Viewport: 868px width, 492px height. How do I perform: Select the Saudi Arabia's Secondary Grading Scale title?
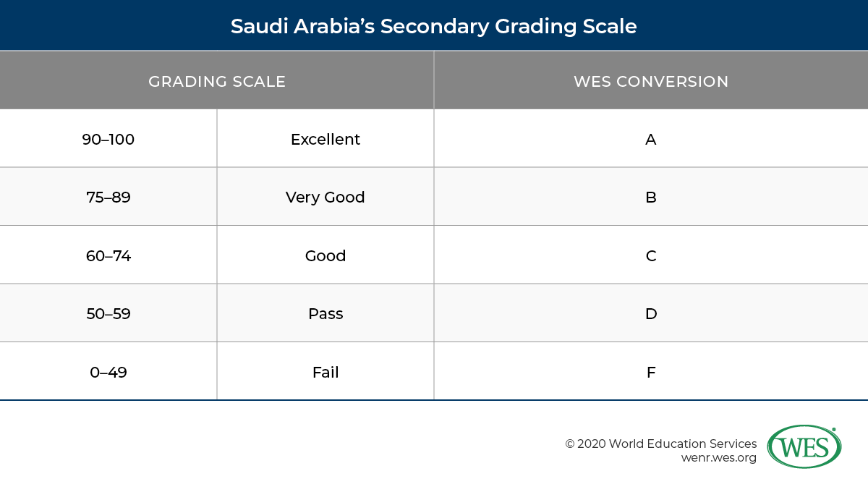click(x=434, y=27)
